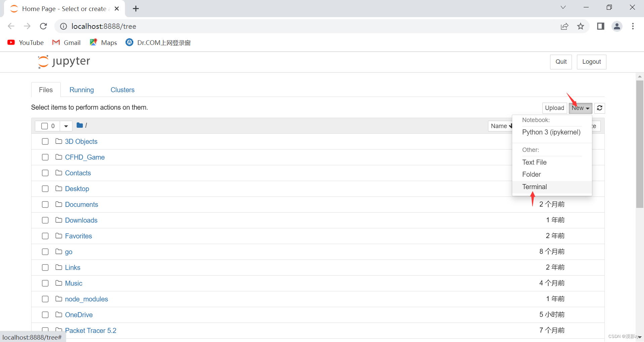Choose Folder from New menu
644x342 pixels.
552,174
